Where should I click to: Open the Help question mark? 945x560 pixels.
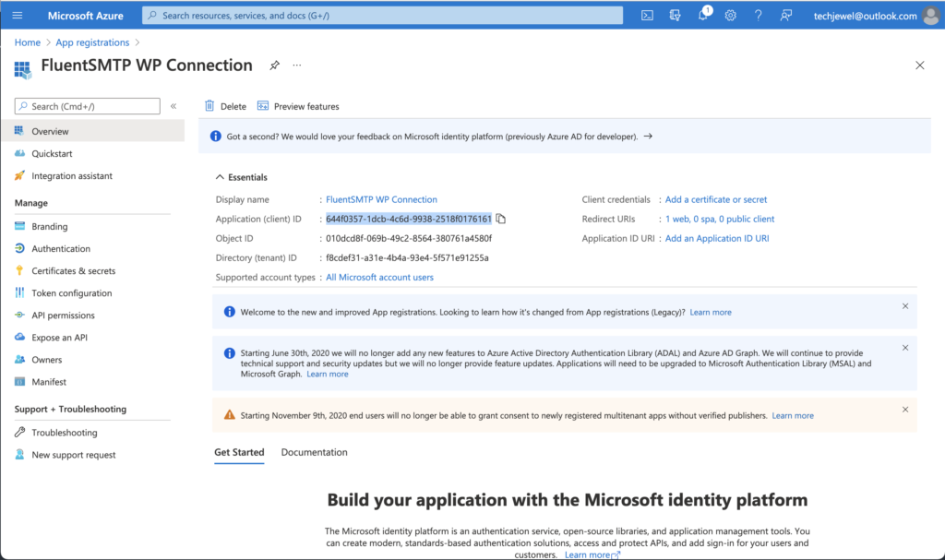coord(759,16)
